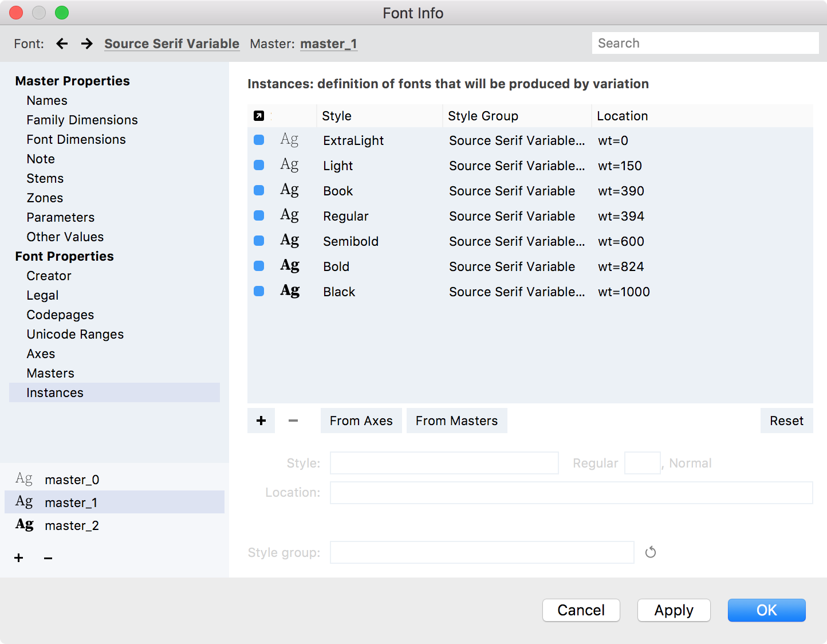
Task: Open Parameters page
Action: click(60, 217)
